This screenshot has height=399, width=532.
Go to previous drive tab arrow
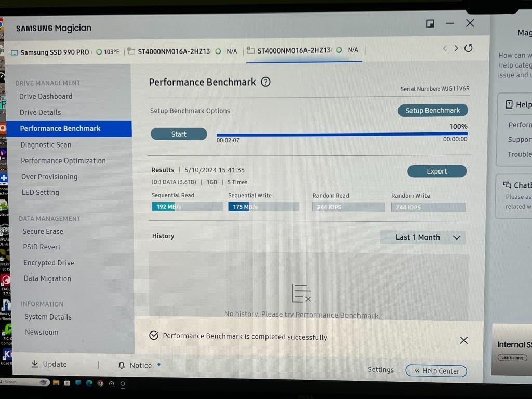pos(445,48)
